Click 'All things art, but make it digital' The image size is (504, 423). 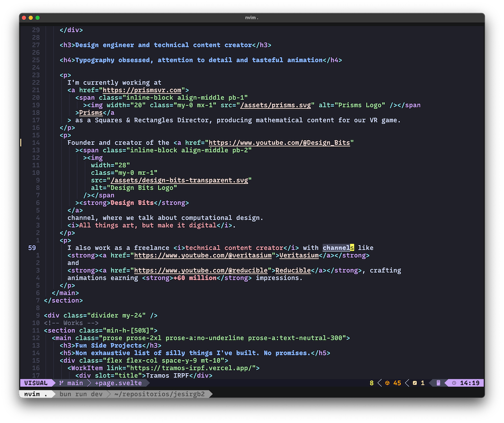pyautogui.click(x=148, y=225)
